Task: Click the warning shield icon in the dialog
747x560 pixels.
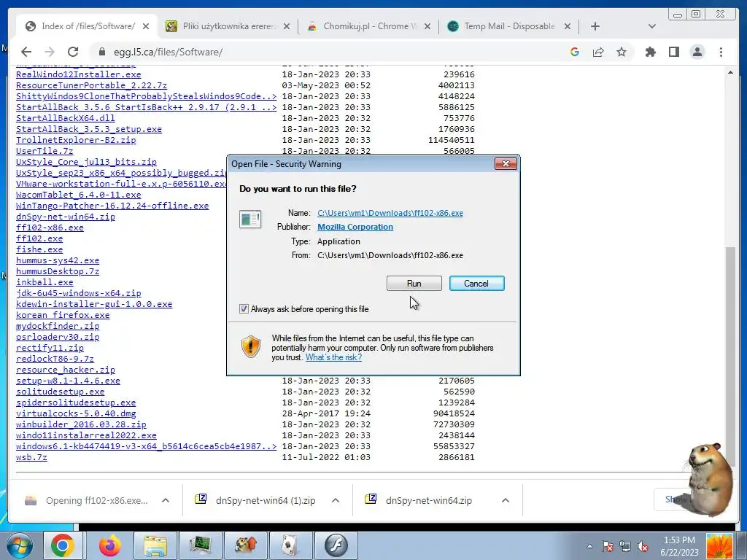Action: 251,346
